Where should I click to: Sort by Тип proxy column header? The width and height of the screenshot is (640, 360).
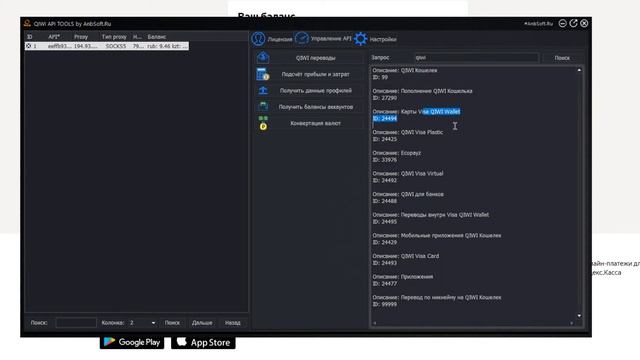click(x=114, y=37)
